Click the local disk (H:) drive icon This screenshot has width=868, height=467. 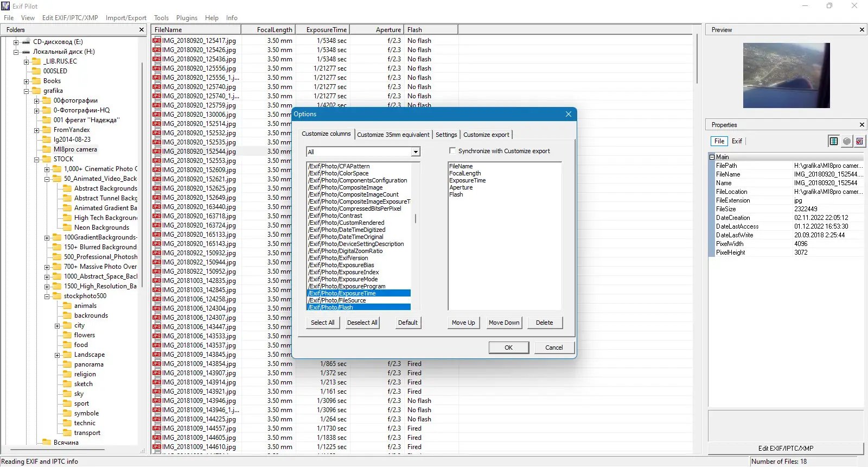click(x=26, y=52)
